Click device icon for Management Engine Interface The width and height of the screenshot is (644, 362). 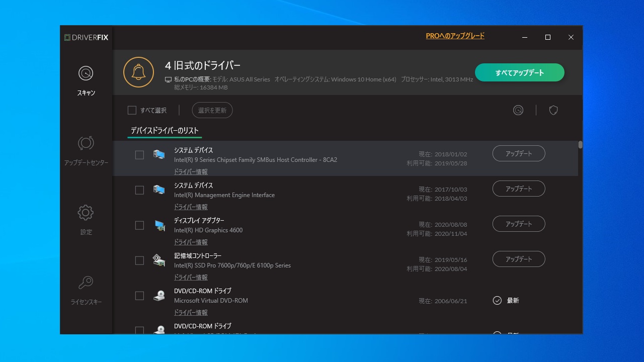(159, 190)
